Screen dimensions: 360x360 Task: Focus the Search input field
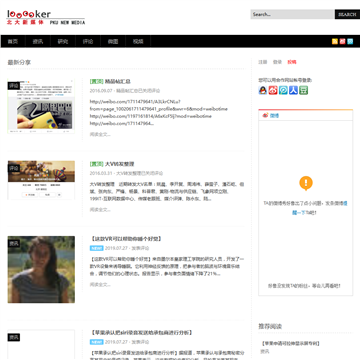coord(293,14)
